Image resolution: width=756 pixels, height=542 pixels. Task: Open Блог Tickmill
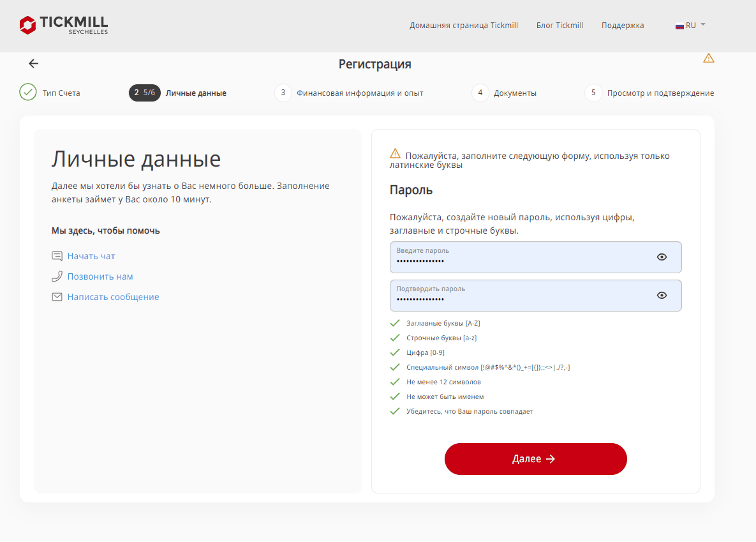click(560, 25)
